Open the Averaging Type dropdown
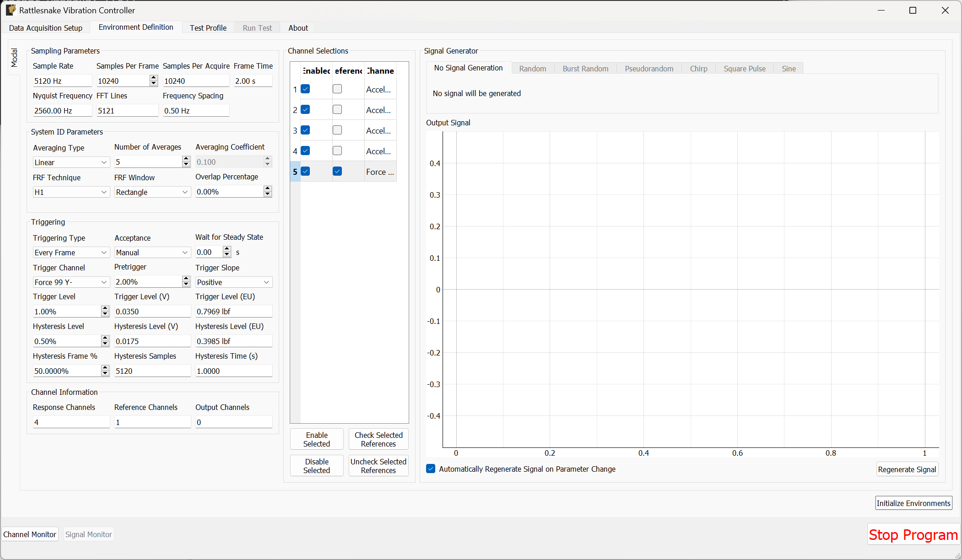This screenshot has height=560, width=962. pyautogui.click(x=71, y=162)
